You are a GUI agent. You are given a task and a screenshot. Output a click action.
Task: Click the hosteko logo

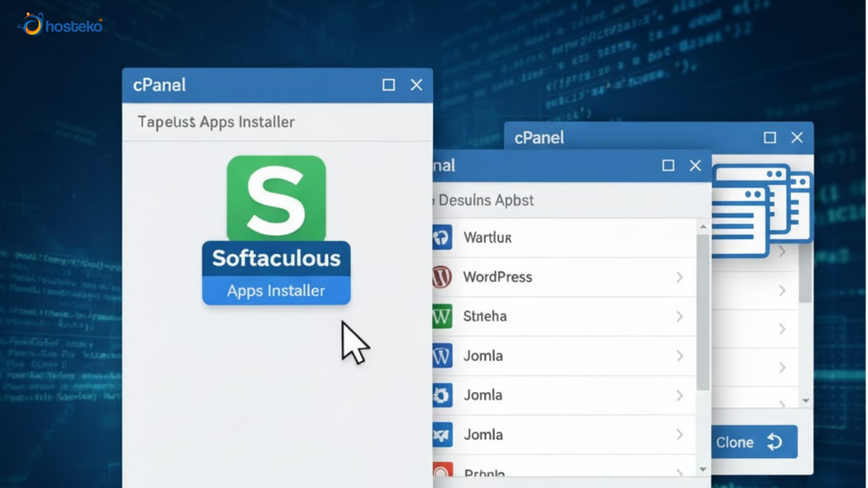[x=60, y=25]
